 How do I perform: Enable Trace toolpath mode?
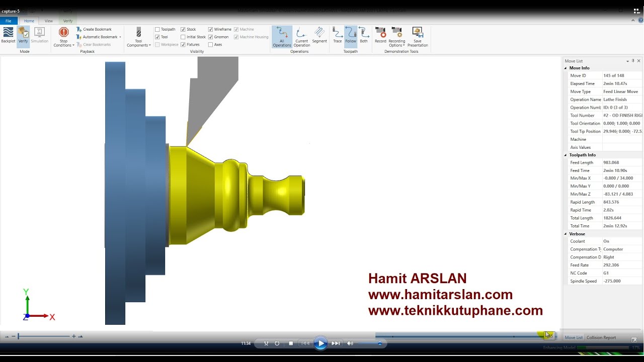(338, 35)
